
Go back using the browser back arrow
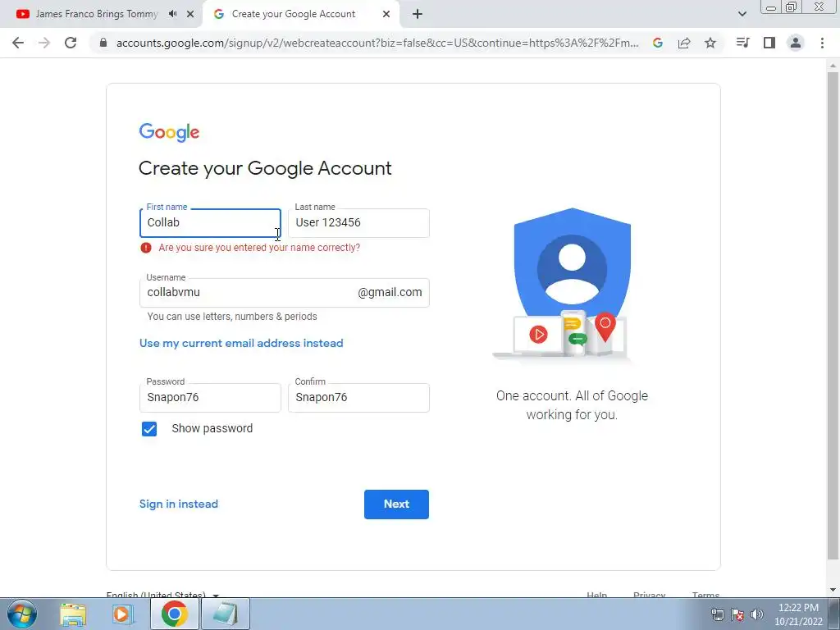[18, 43]
